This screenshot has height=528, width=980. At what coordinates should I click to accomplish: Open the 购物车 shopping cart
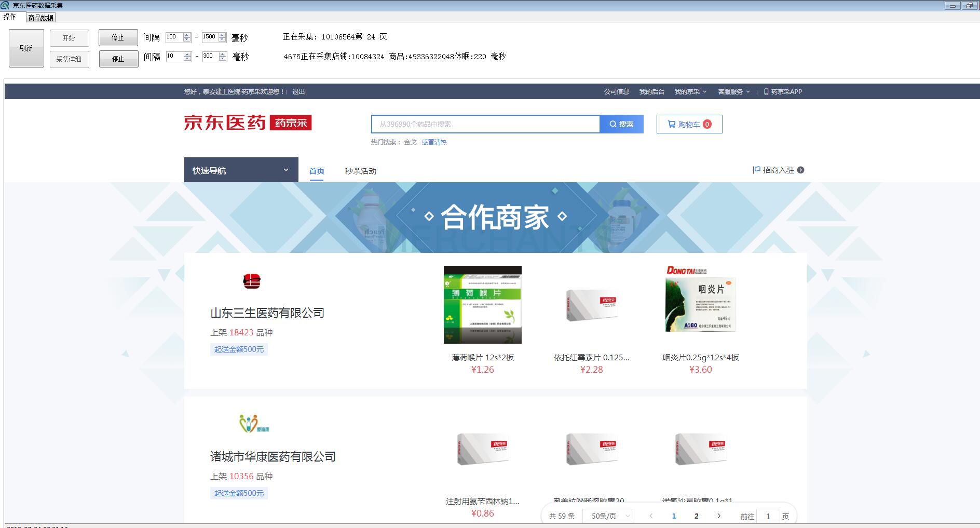click(689, 124)
